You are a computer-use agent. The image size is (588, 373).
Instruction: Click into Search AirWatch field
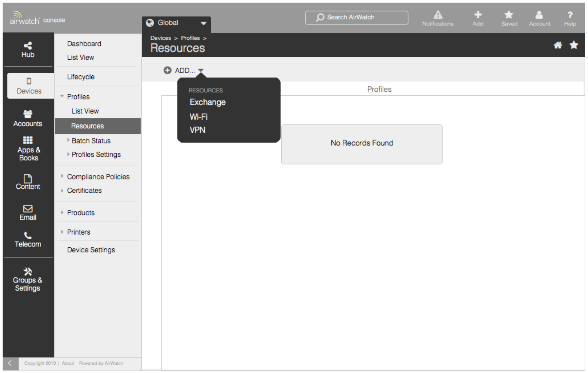[357, 18]
